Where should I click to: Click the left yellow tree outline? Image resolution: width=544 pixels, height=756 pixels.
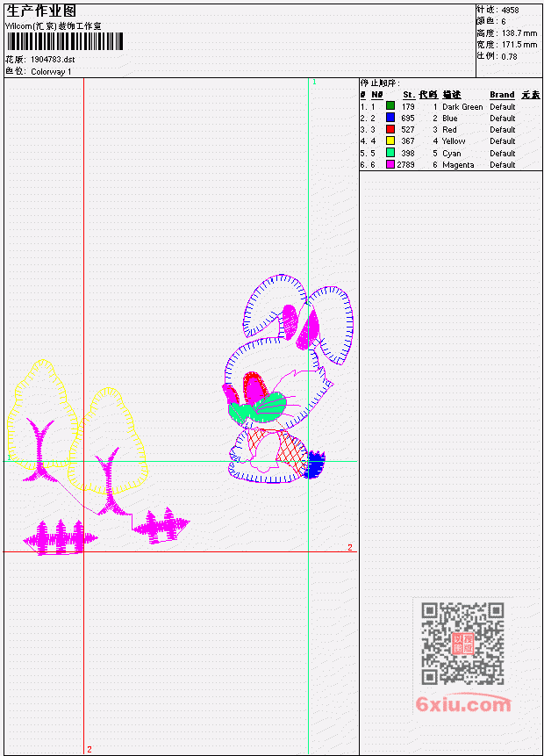tap(42, 414)
